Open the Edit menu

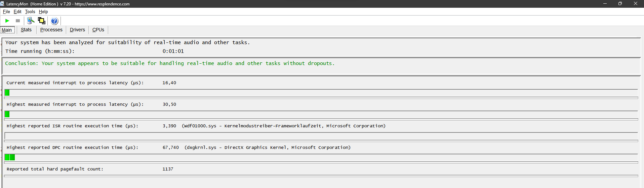(17, 11)
